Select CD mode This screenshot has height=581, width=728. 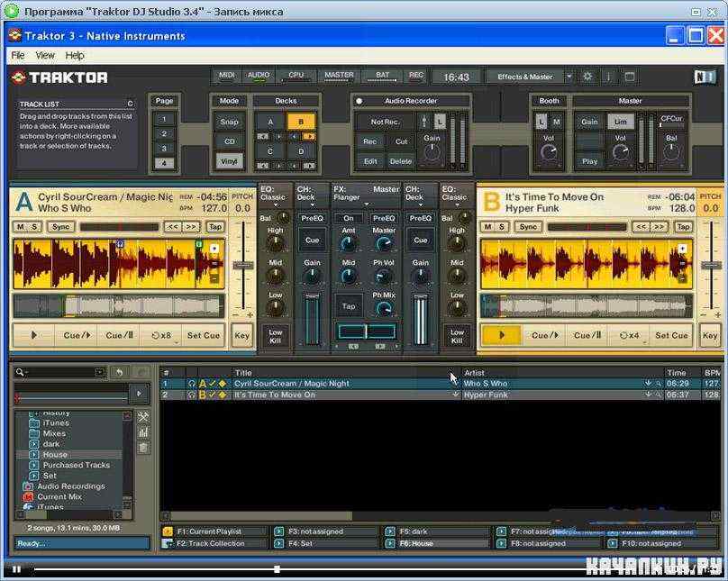pos(229,141)
